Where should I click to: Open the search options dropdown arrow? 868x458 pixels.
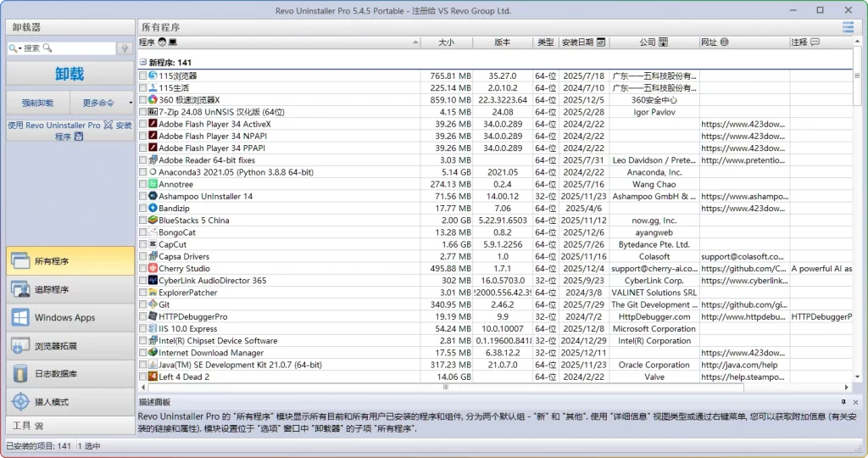point(20,48)
